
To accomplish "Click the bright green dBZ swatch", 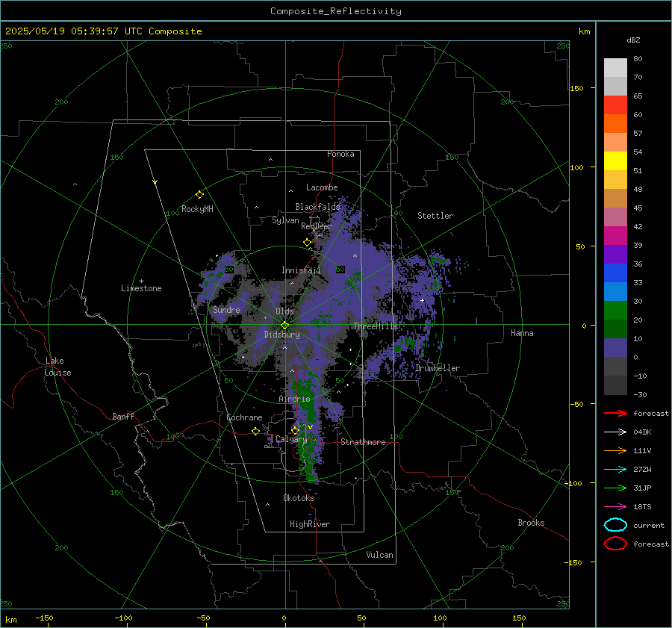I will (615, 310).
